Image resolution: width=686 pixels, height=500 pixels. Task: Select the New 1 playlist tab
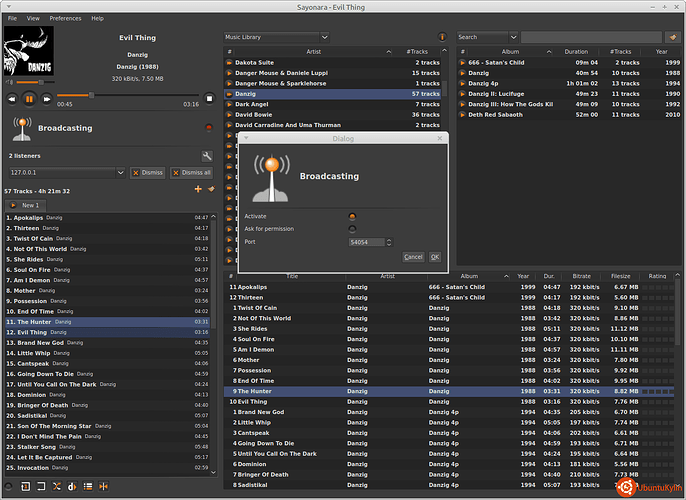coord(25,205)
